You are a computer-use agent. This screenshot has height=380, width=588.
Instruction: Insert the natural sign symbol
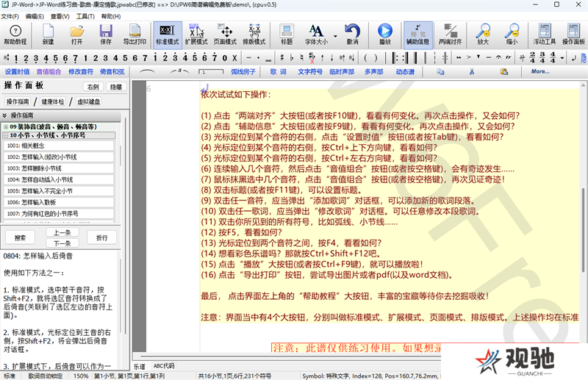coord(301,57)
